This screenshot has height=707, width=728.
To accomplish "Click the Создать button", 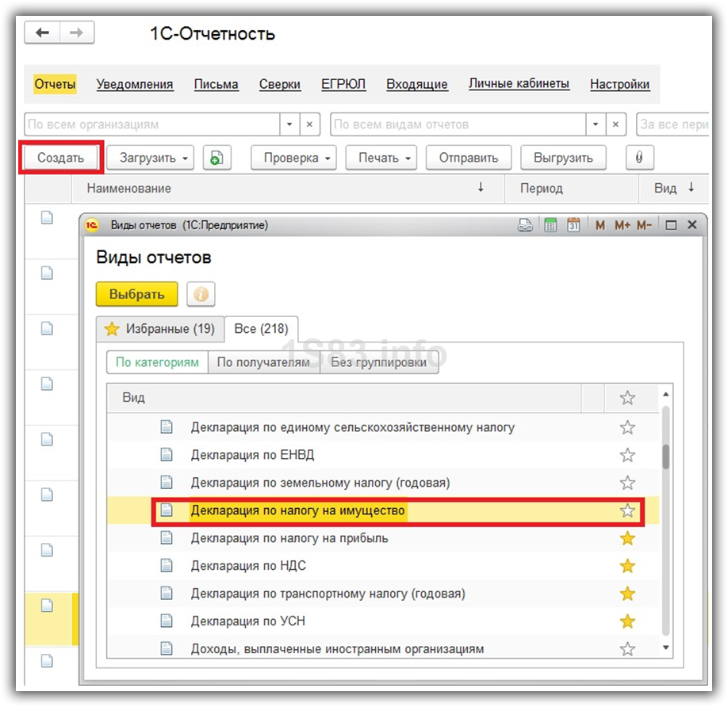I will (x=61, y=158).
